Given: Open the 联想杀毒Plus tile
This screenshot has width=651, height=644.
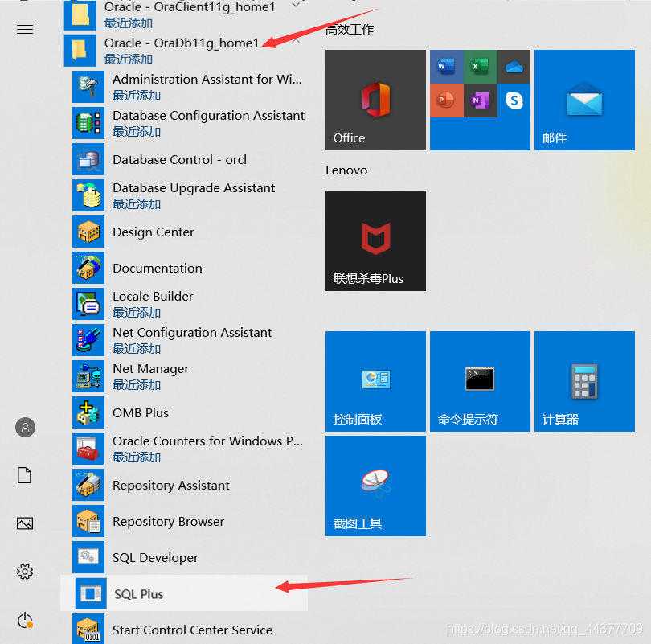Looking at the screenshot, I should pos(376,241).
